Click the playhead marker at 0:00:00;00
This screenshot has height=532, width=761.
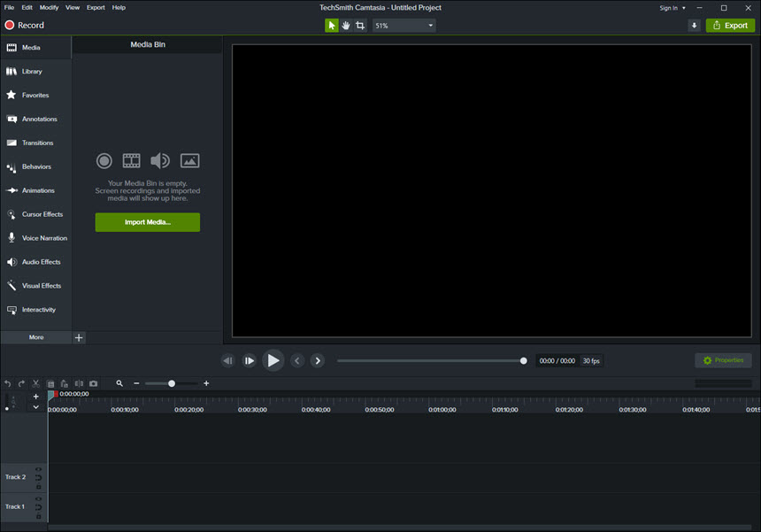tap(52, 396)
